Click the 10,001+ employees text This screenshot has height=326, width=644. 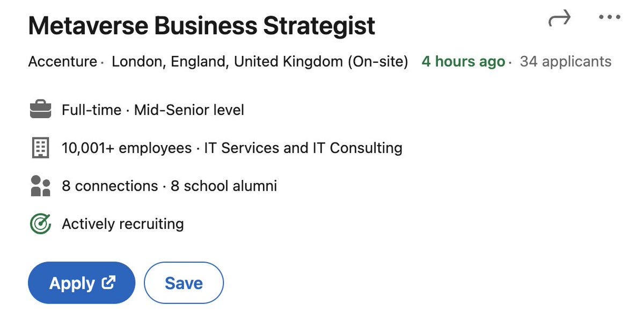(x=127, y=148)
